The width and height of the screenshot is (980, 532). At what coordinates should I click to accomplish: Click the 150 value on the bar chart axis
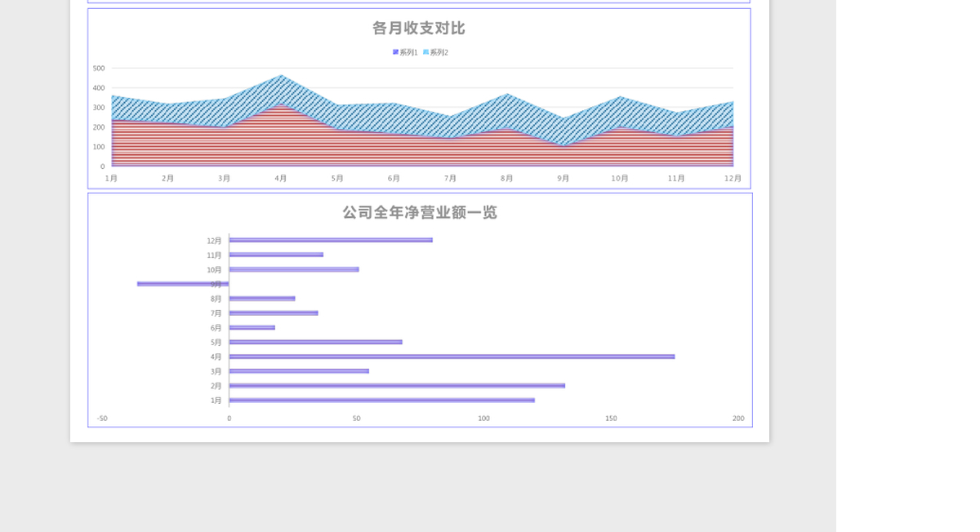pos(611,419)
